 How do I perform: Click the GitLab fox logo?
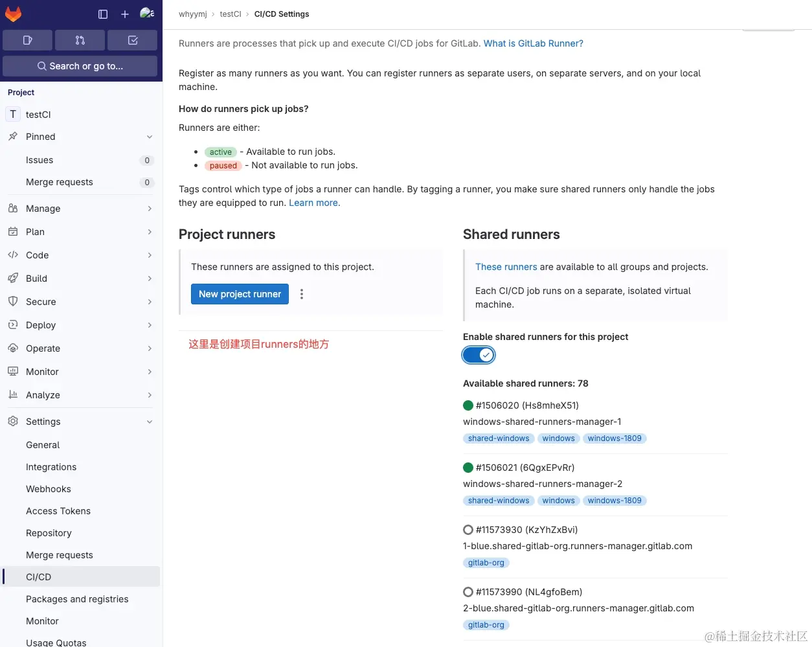pyautogui.click(x=13, y=14)
